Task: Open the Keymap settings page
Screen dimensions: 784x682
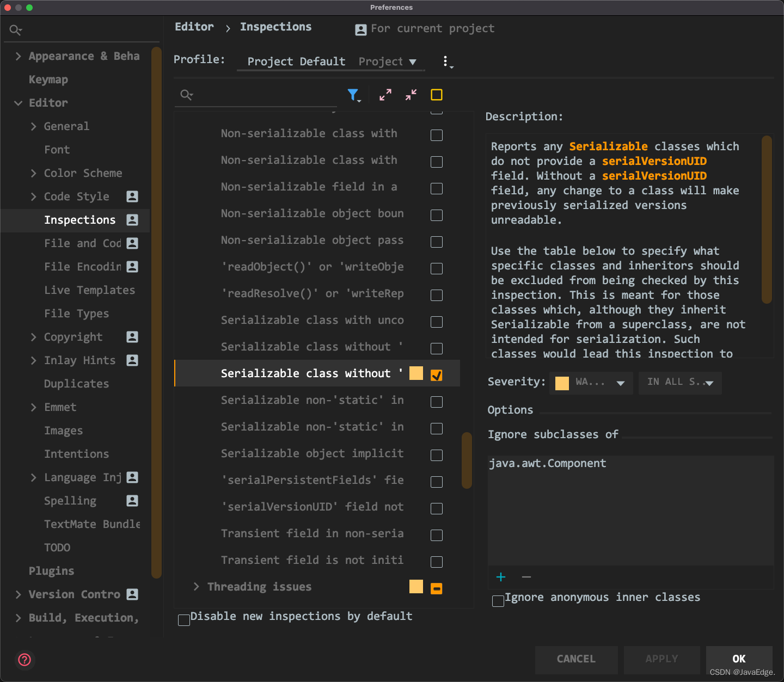Action: (x=48, y=79)
